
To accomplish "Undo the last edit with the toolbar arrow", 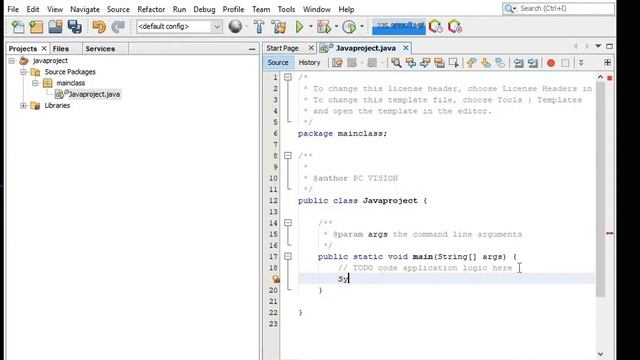I will [99, 27].
